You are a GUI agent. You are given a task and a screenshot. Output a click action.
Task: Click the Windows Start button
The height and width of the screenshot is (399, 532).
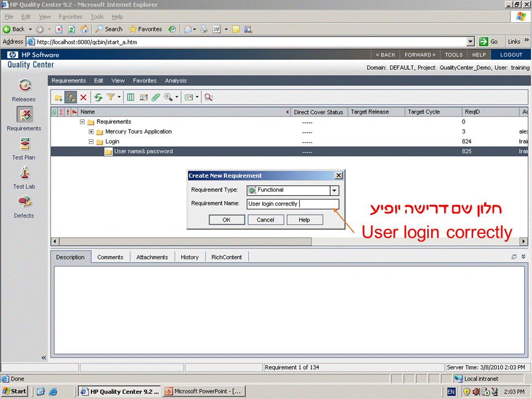pyautogui.click(x=14, y=391)
